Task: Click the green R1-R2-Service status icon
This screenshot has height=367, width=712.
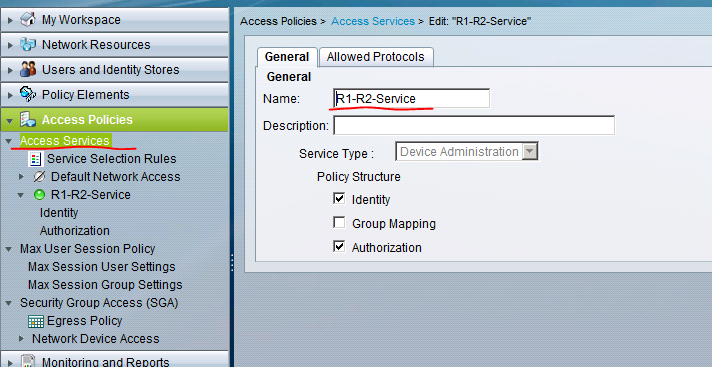Action: (x=40, y=195)
